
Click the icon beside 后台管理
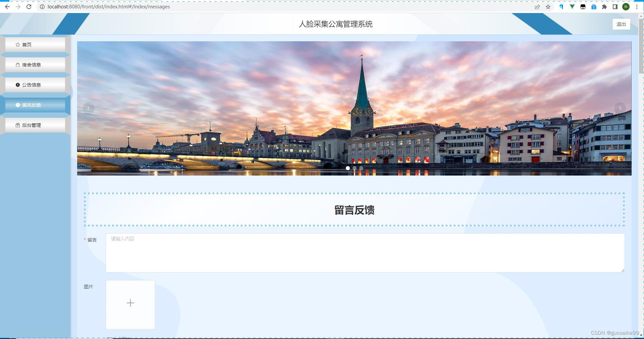coord(18,125)
